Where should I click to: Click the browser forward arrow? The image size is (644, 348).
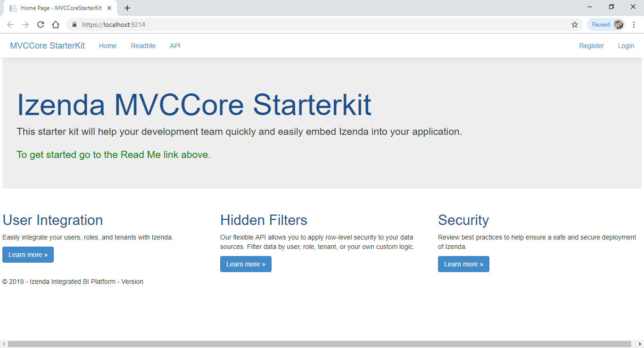click(25, 25)
